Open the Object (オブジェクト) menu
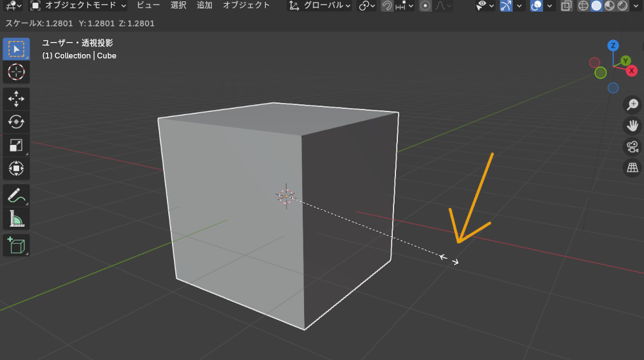The width and height of the screenshot is (644, 360). click(247, 5)
